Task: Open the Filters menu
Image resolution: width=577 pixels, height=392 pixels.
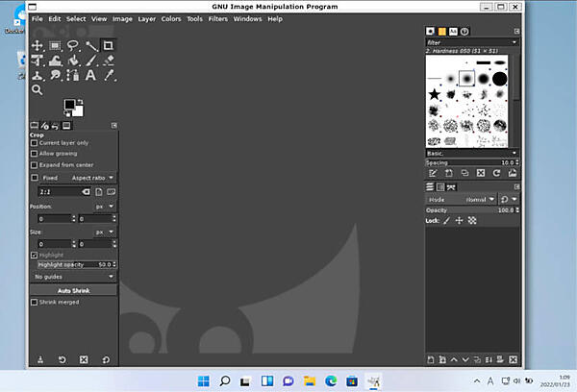Action: point(218,18)
